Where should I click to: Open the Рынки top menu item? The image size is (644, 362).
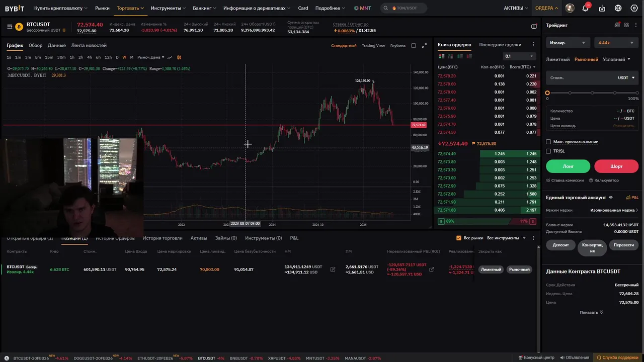click(102, 8)
